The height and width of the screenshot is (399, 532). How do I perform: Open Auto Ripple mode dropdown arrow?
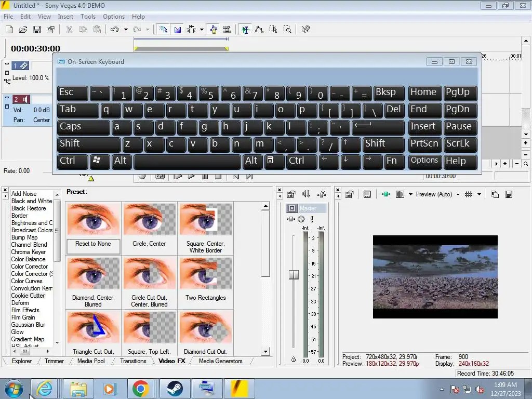click(202, 30)
